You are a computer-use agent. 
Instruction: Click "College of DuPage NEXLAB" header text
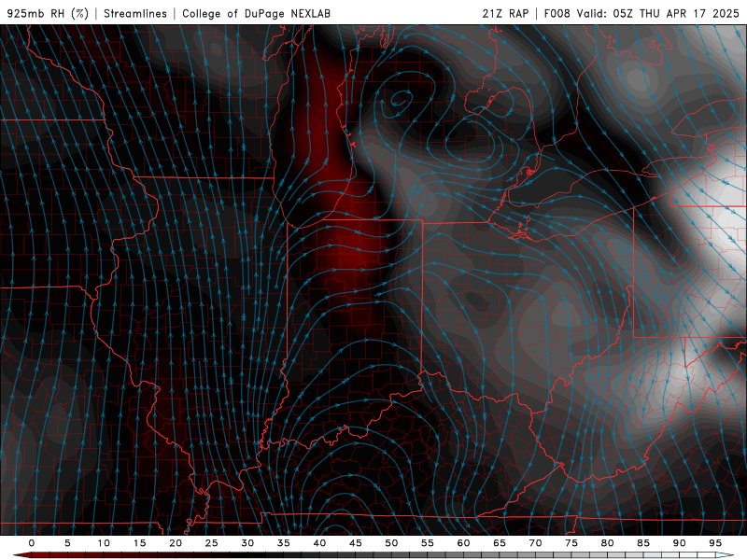[x=256, y=13]
